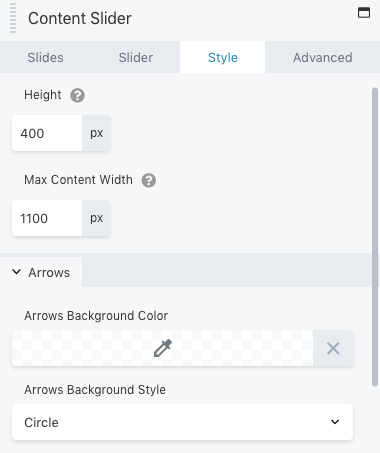This screenshot has width=380, height=453.
Task: Click the Circle option's dropdown arrow
Action: (x=335, y=422)
